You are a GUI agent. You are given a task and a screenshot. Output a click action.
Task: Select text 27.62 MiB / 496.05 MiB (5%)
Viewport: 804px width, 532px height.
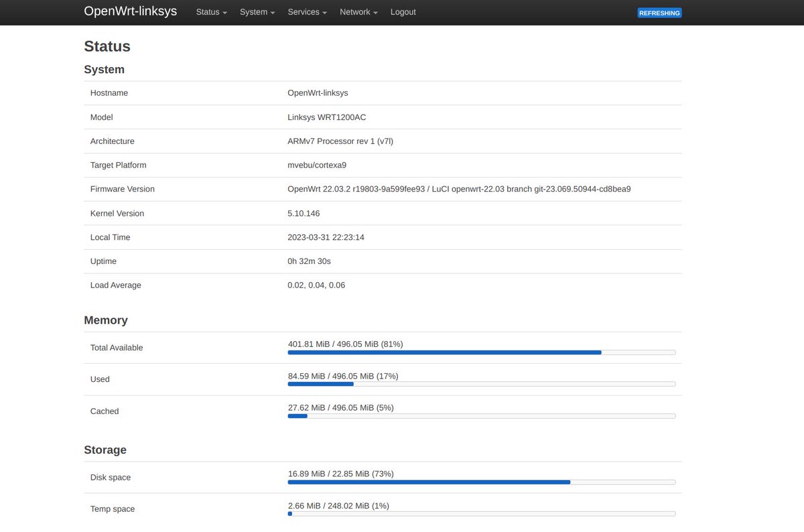click(x=341, y=407)
